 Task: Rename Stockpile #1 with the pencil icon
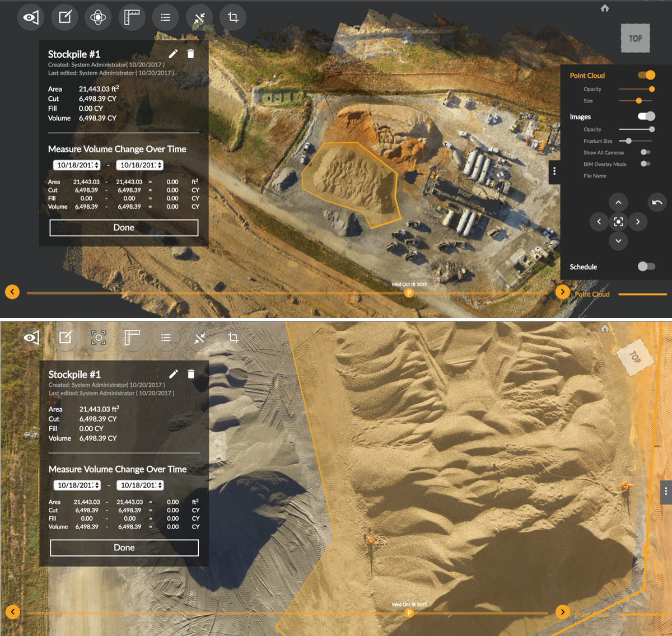coord(173,53)
